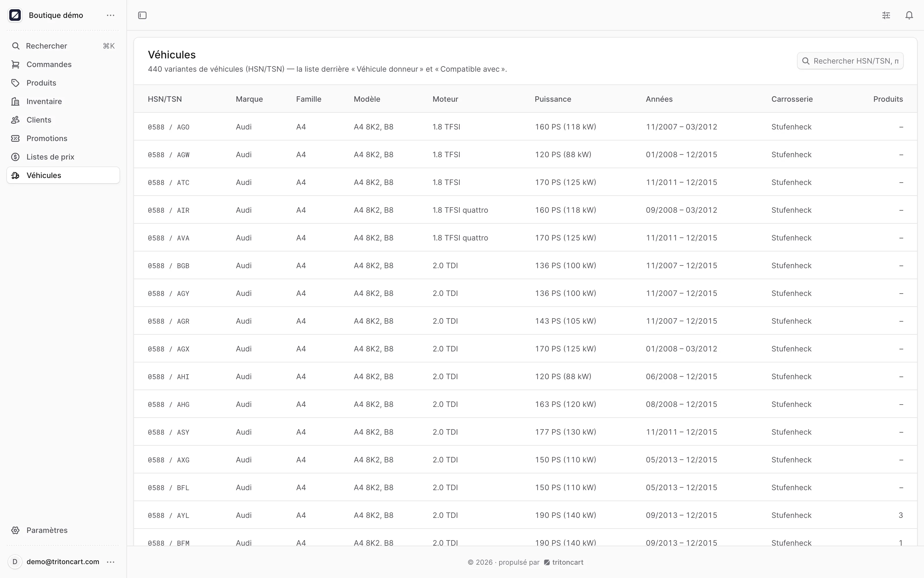Click the 0588 / AYL vehicle code
The image size is (924, 578).
point(168,515)
